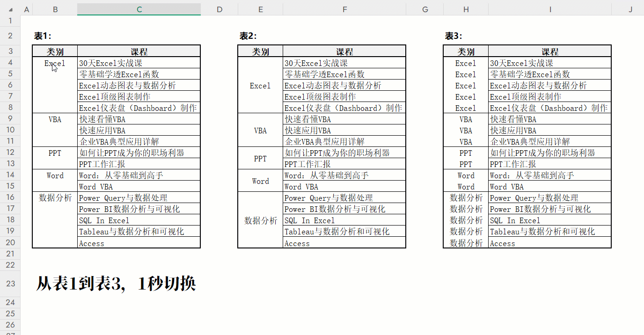Click '零基础学透Excel函数' in 表1
This screenshot has width=644, height=335.
139,74
